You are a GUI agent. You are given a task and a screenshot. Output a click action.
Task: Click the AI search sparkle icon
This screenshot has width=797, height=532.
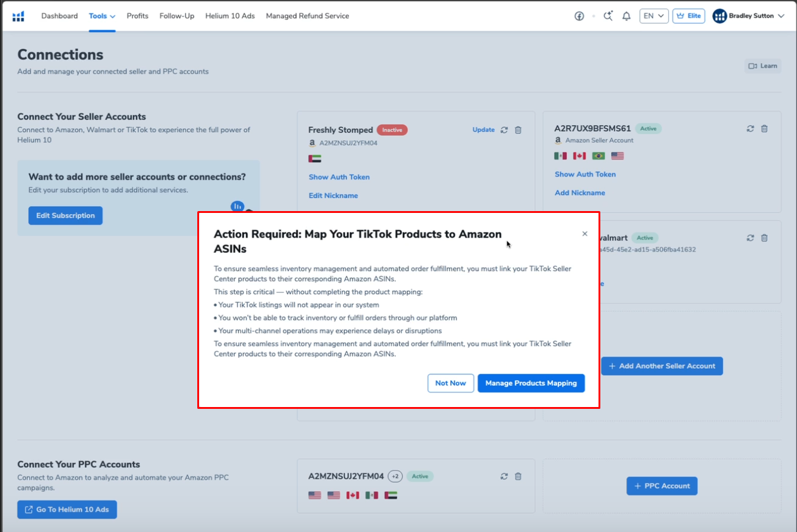(608, 16)
